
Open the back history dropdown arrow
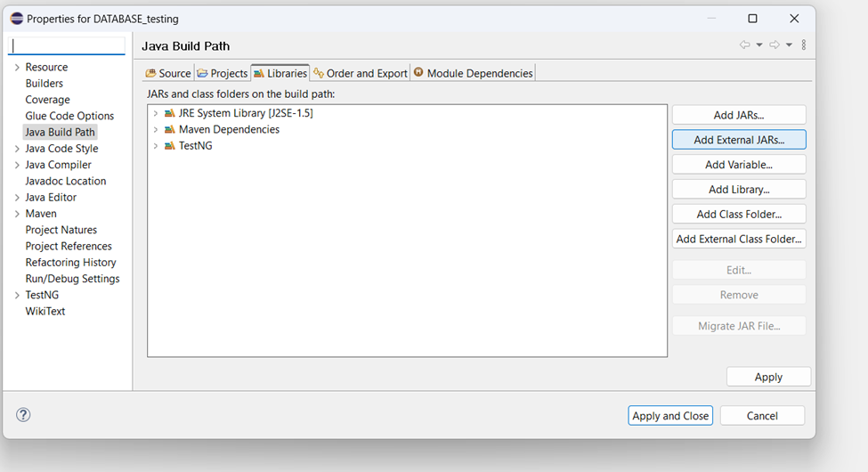[x=759, y=45]
